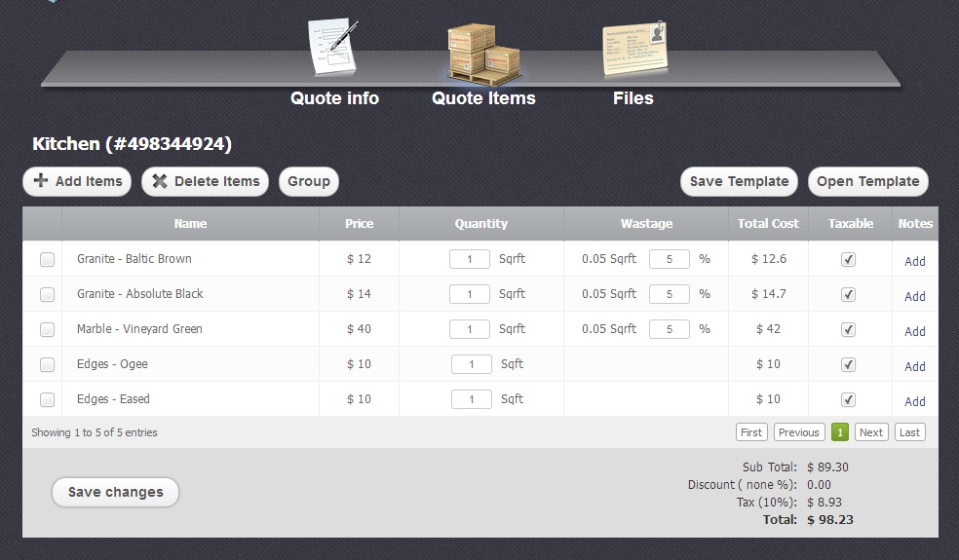Click the Quote Items boxes icon

(483, 54)
